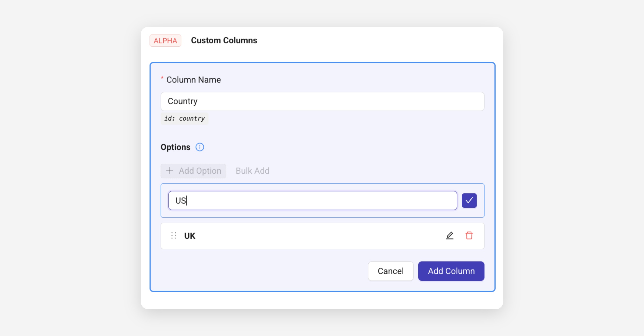Edit the UK option with pencil icon
Image resolution: width=644 pixels, height=336 pixels.
449,236
